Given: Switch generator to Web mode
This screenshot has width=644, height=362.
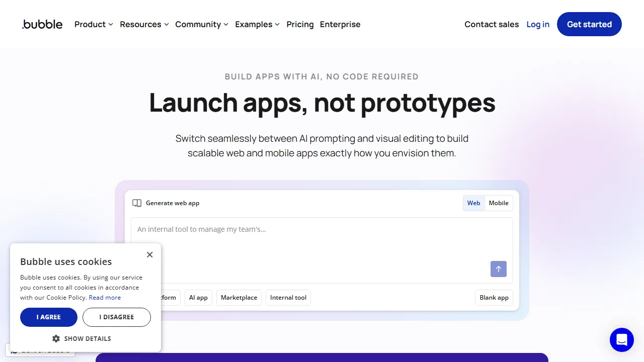Looking at the screenshot, I should coord(473,203).
